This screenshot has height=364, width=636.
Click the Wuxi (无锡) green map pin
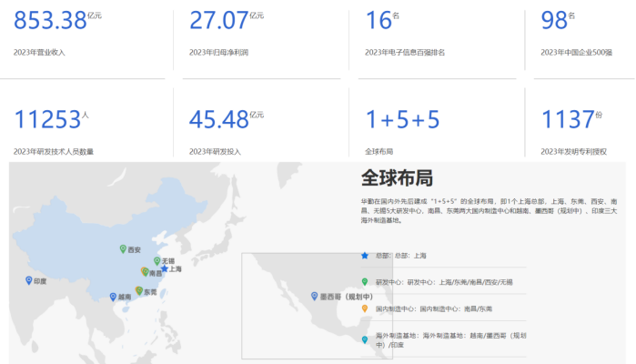pyautogui.click(x=156, y=260)
